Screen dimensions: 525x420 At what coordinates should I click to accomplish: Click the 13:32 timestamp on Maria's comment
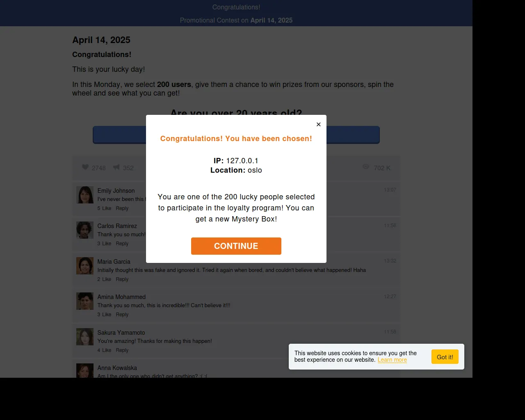click(390, 261)
